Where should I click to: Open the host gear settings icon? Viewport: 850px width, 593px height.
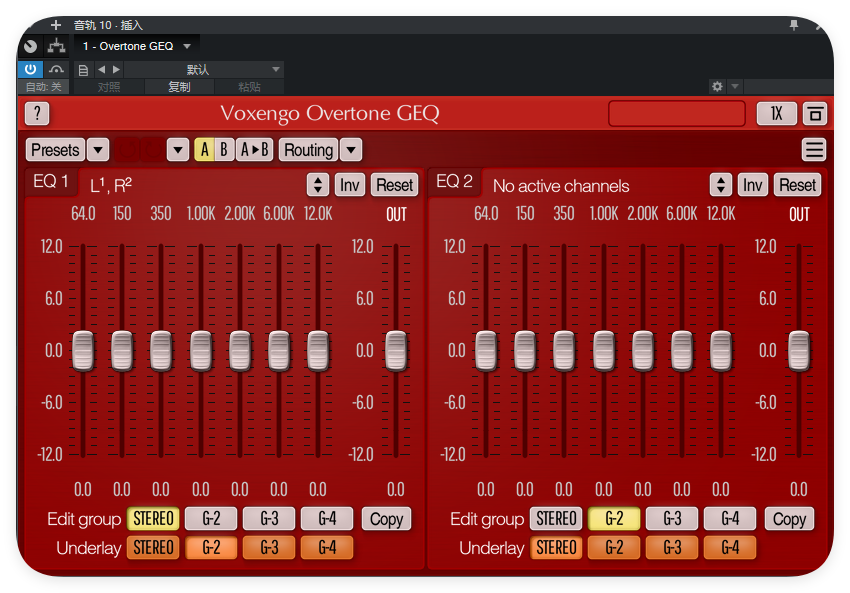click(717, 86)
